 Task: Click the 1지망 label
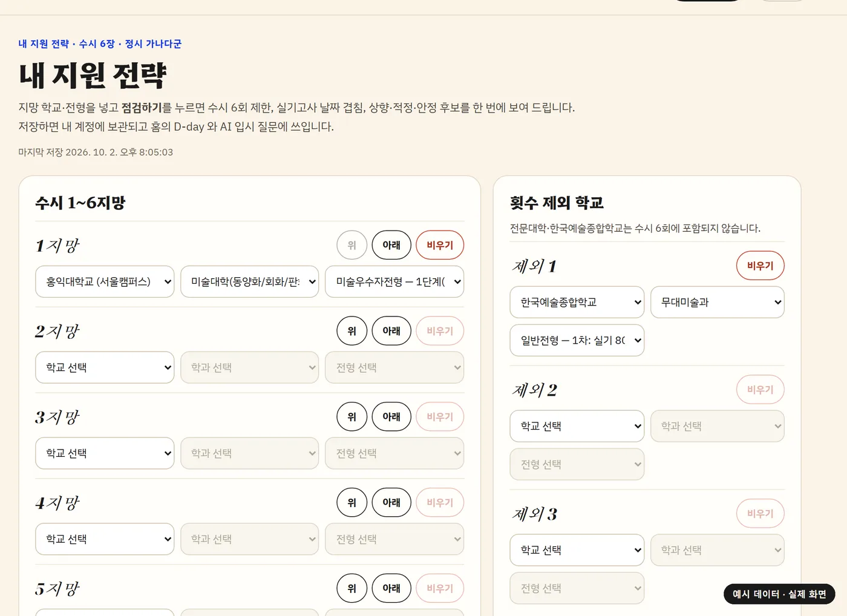point(57,246)
